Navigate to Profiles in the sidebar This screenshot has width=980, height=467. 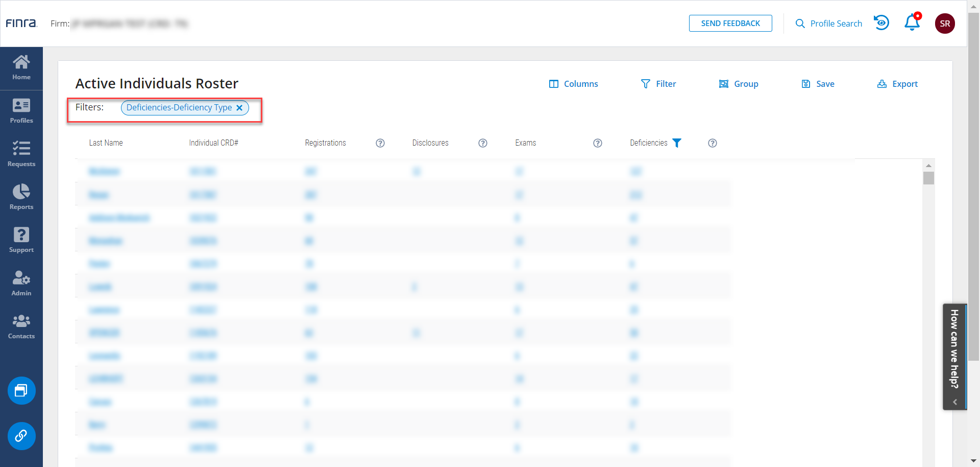point(21,111)
